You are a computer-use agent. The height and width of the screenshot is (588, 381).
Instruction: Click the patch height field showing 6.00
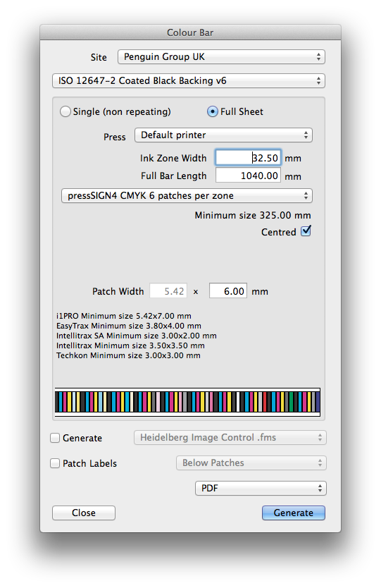point(227,291)
